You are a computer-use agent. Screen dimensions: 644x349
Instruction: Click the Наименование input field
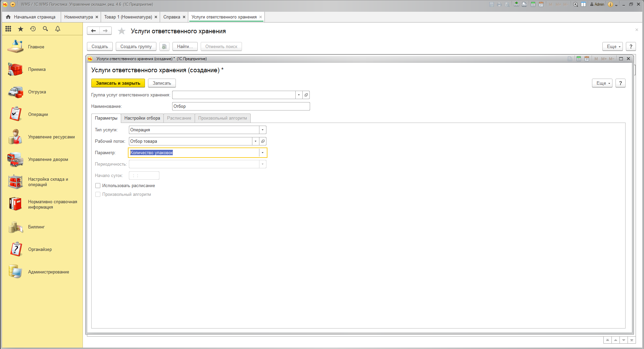point(241,106)
